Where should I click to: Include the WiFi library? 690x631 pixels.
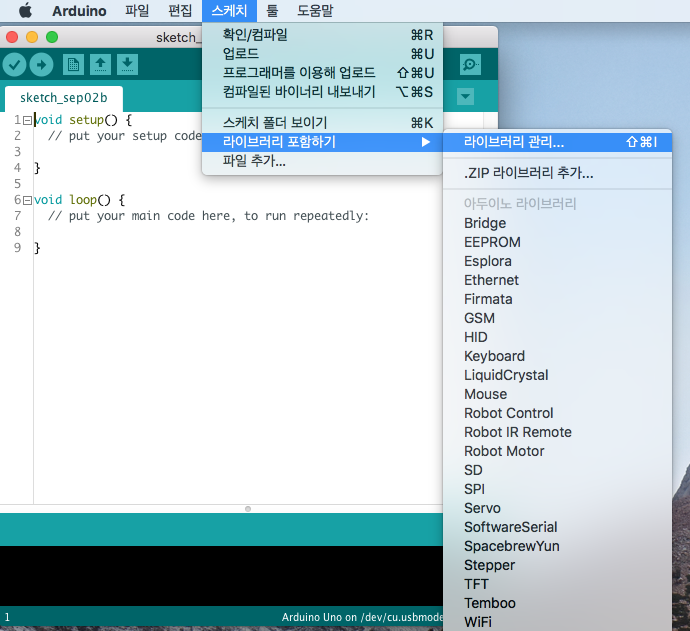[x=557, y=622]
